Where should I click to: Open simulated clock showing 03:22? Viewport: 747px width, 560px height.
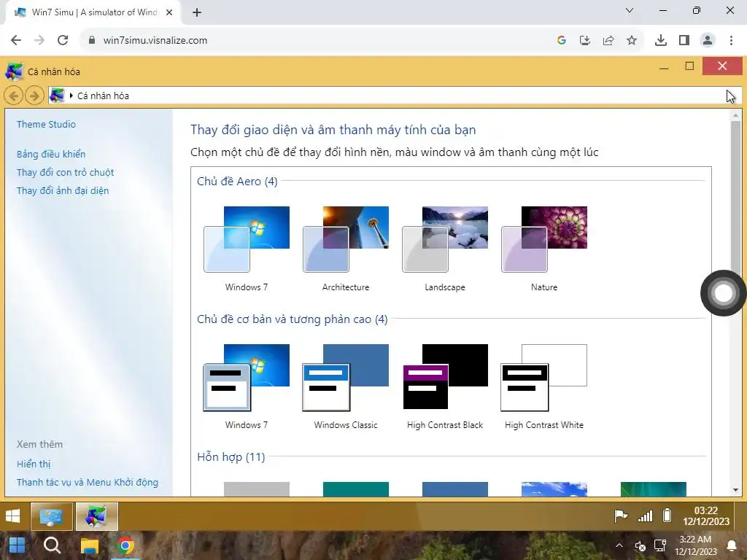[x=706, y=516]
